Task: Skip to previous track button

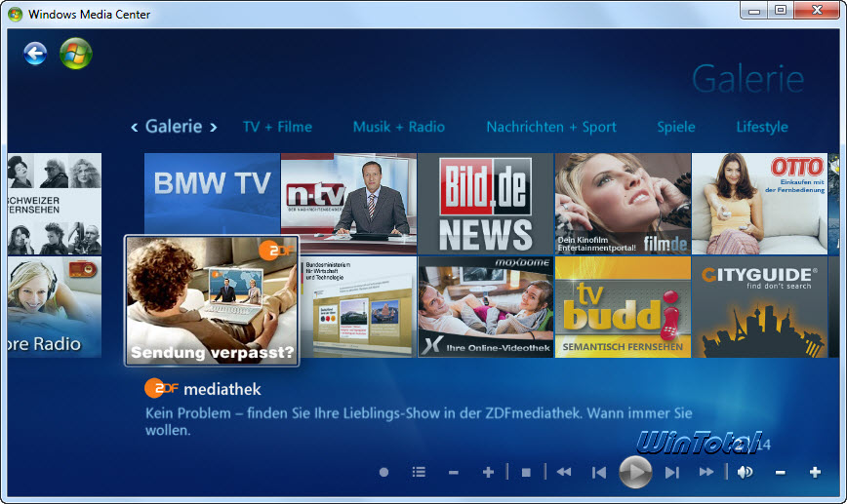Action: pyautogui.click(x=598, y=473)
